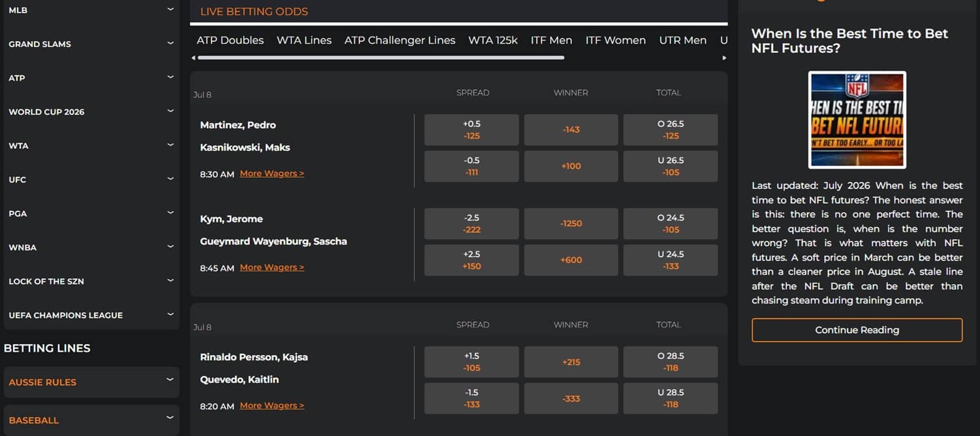980x436 pixels.
Task: Expand the WORLD CUP 2026 section
Action: (x=91, y=112)
